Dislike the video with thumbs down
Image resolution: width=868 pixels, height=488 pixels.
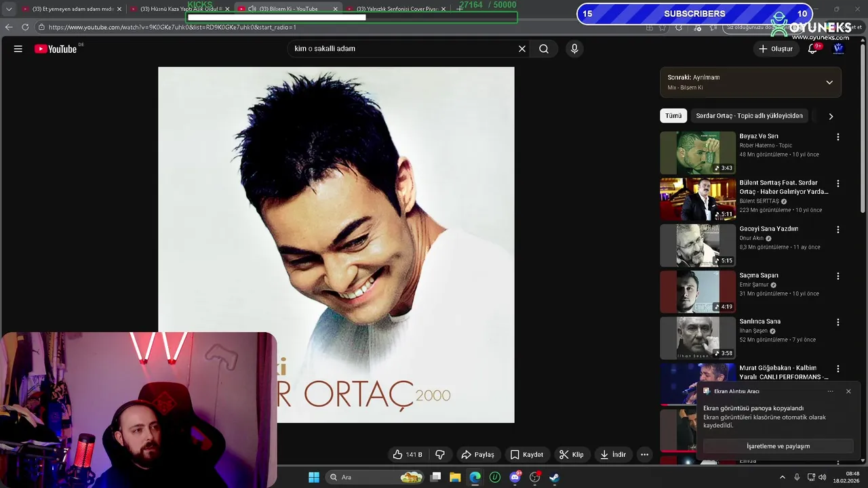(x=439, y=455)
